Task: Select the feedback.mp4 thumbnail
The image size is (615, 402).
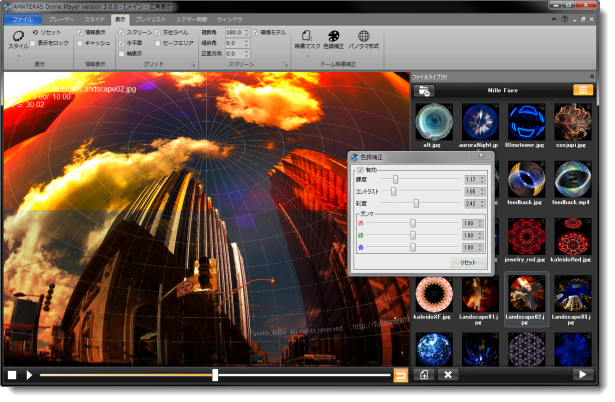Action: pos(573,180)
